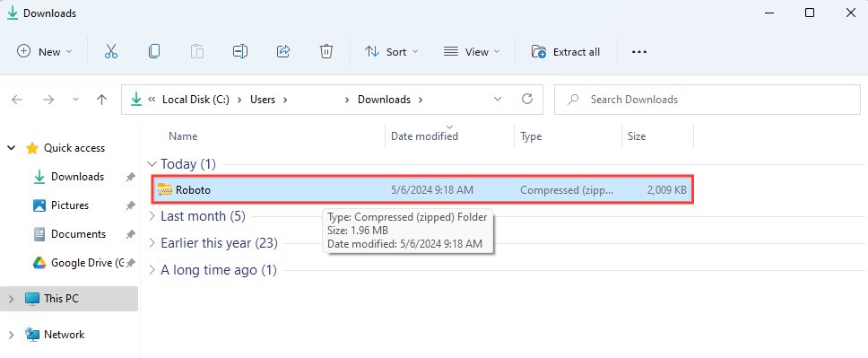Select This PC in sidebar

(61, 299)
